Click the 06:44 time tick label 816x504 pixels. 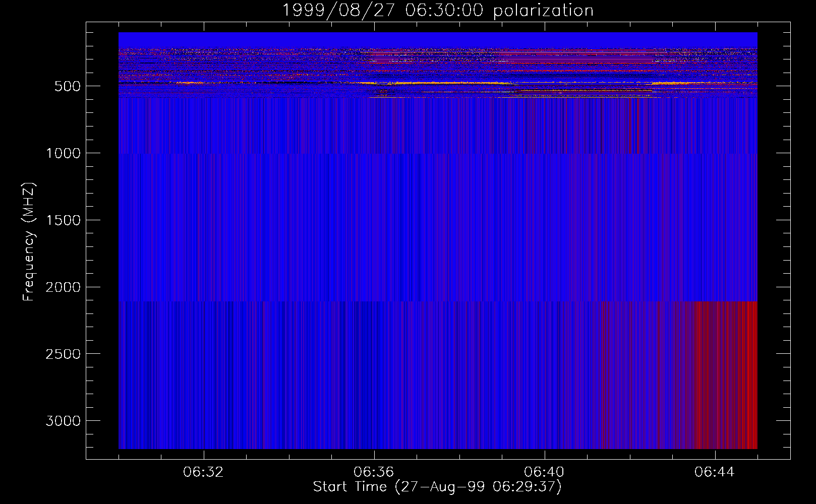715,472
